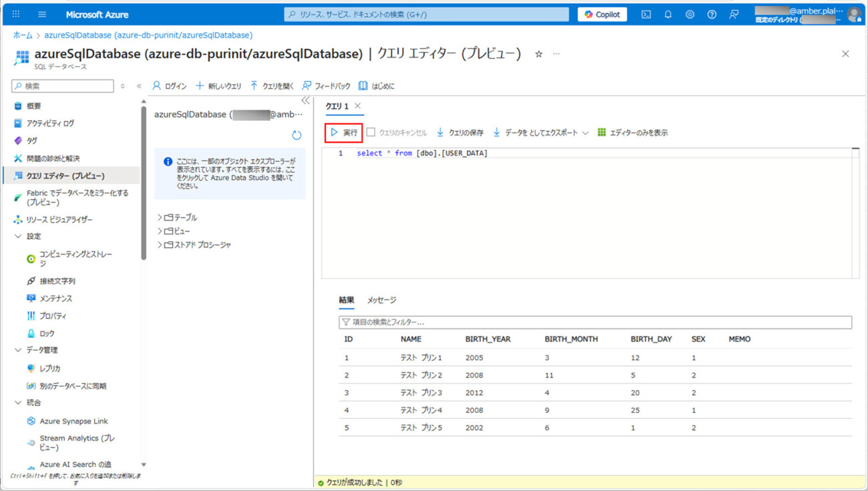Screen dimensions: 868x491
Task: Select the クエリ 1 tab
Action: (337, 106)
